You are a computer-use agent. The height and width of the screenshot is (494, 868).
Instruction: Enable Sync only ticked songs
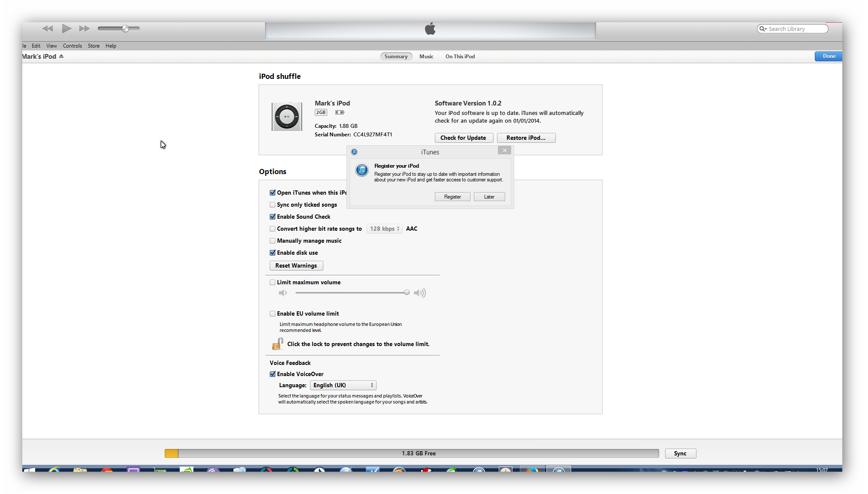coord(272,205)
